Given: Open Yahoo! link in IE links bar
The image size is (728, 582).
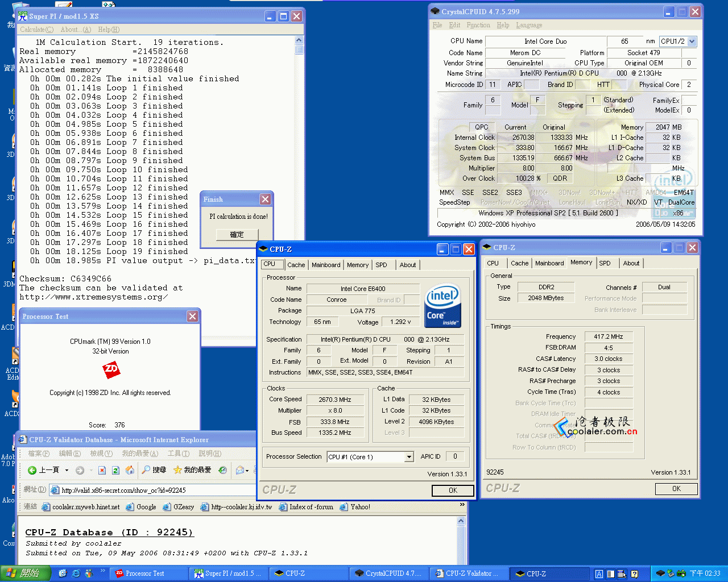Looking at the screenshot, I should pyautogui.click(x=355, y=507).
